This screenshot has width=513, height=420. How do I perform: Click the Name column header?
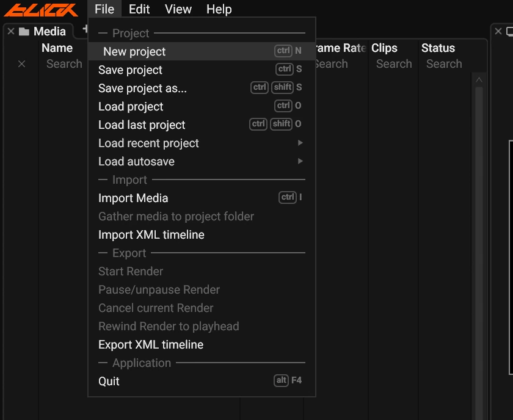(57, 48)
